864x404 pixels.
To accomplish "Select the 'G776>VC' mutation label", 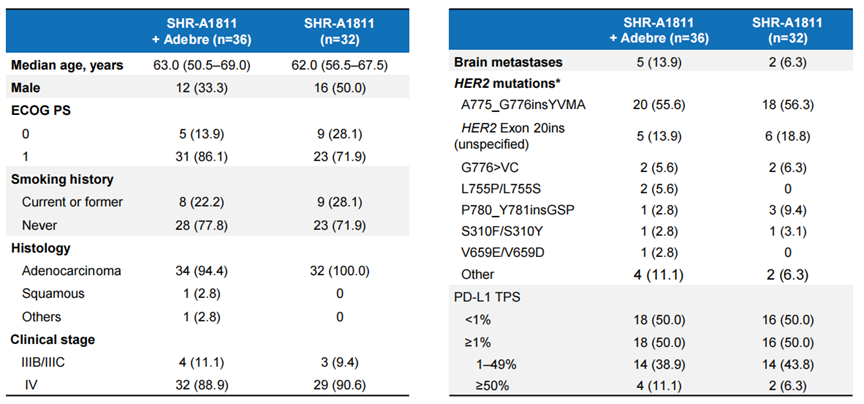I will click(489, 167).
